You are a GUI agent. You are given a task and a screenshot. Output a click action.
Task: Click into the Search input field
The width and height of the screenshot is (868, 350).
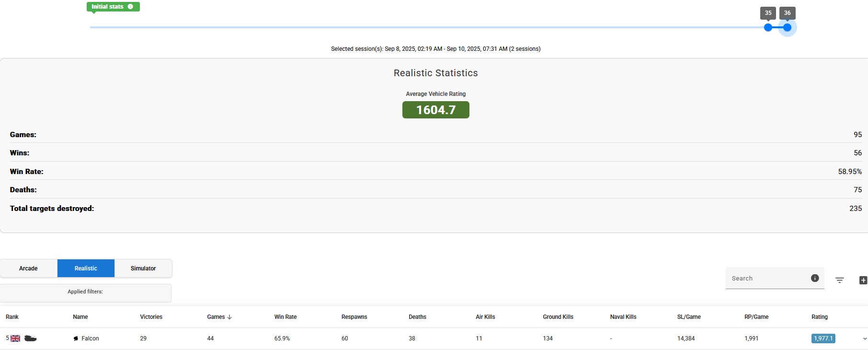(x=766, y=278)
